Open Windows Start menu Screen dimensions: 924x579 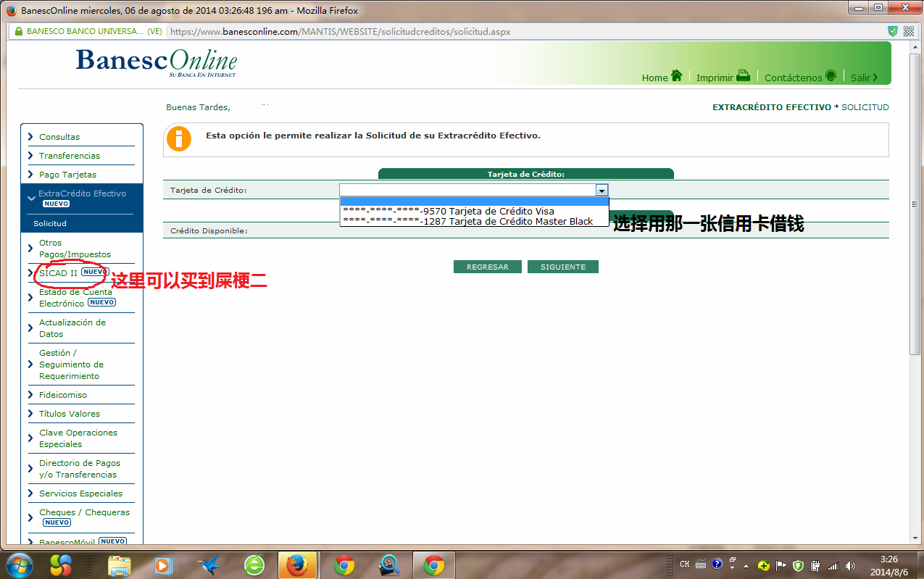click(20, 565)
